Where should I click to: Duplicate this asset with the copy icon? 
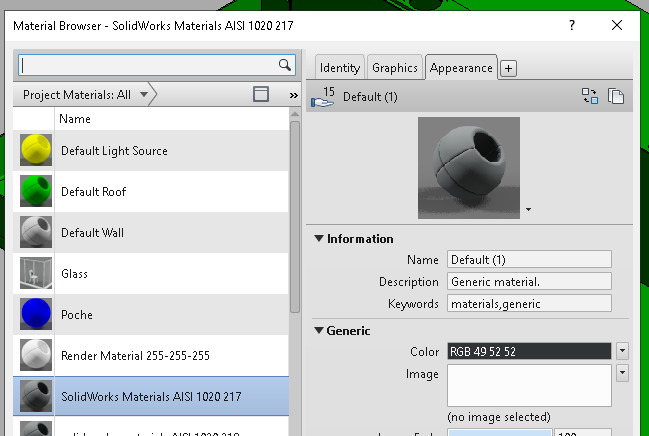(616, 96)
